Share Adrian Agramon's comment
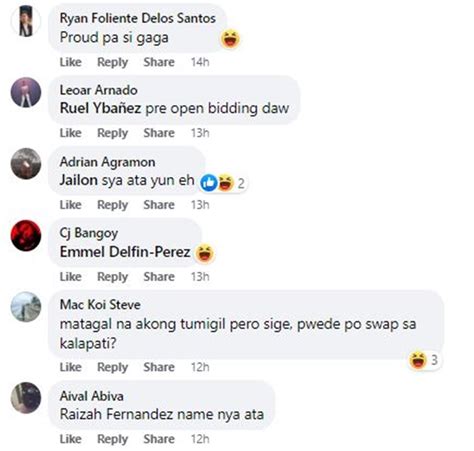The image size is (474, 451). click(x=159, y=205)
